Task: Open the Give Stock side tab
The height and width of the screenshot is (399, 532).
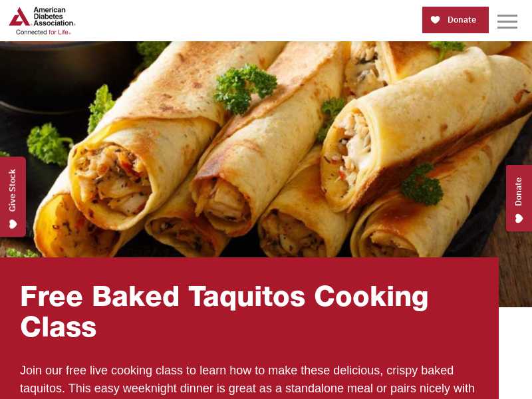Action: tap(13, 197)
